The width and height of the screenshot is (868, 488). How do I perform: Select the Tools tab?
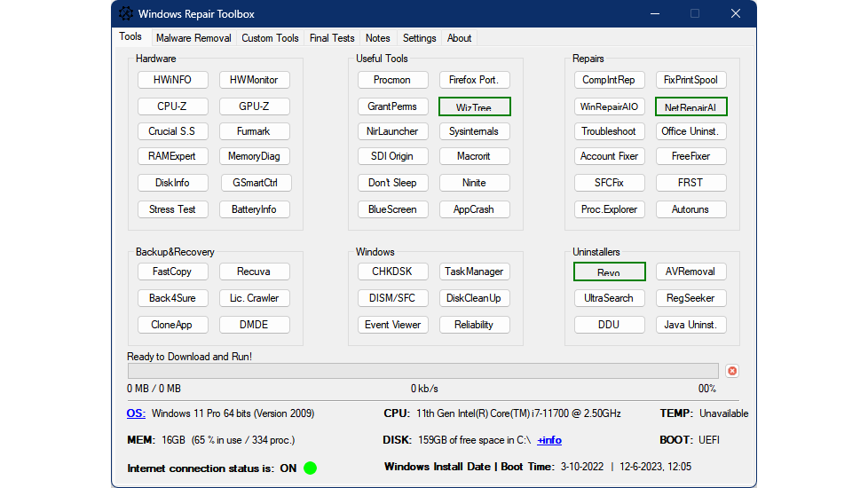[x=130, y=36]
